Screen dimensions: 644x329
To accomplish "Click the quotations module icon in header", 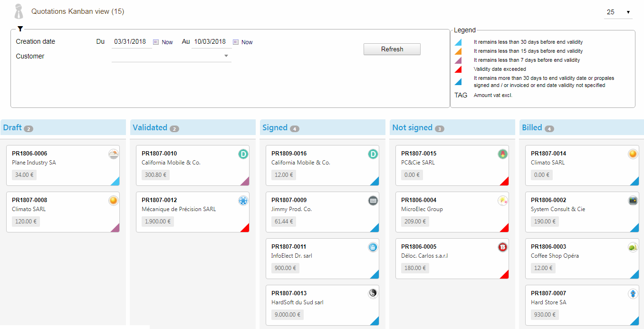I will click(19, 11).
